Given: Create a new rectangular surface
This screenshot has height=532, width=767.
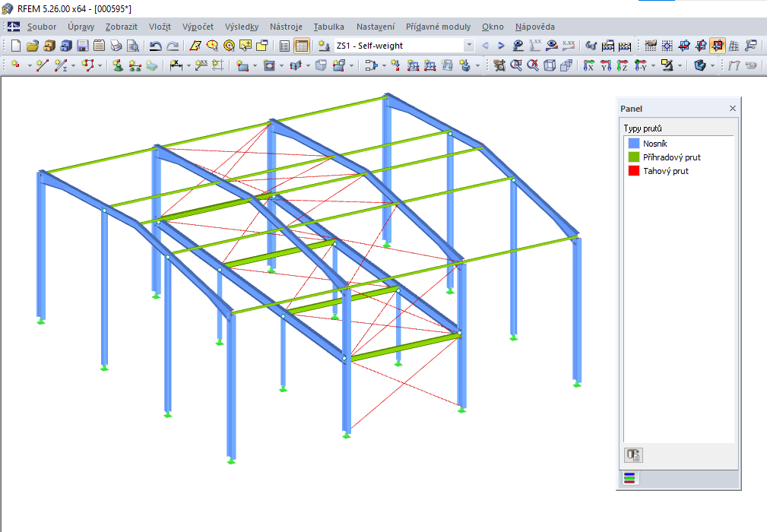Looking at the screenshot, I should click(x=242, y=65).
